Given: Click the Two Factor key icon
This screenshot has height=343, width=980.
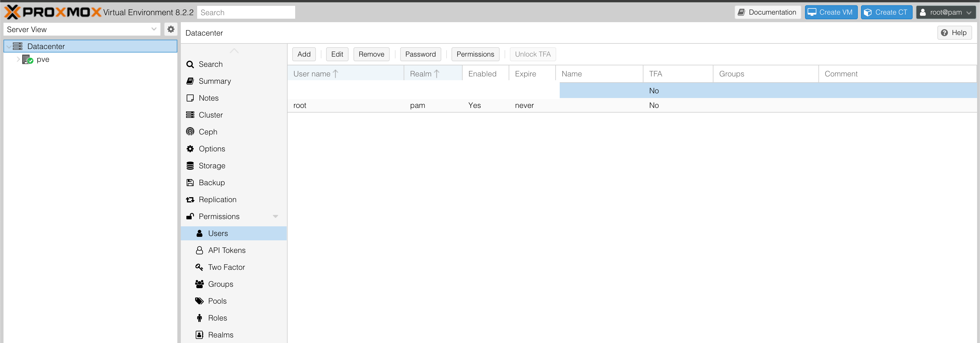Looking at the screenshot, I should 199,267.
